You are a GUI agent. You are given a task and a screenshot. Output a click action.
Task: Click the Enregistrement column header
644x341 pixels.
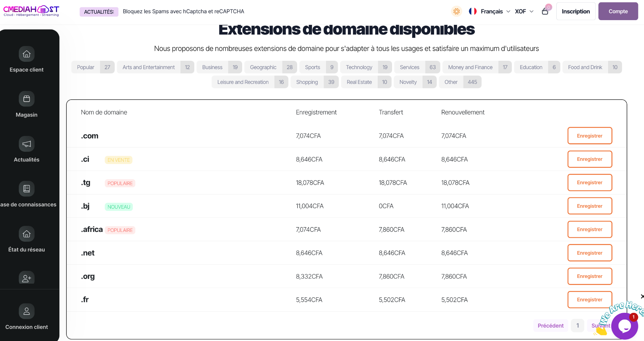click(x=316, y=112)
